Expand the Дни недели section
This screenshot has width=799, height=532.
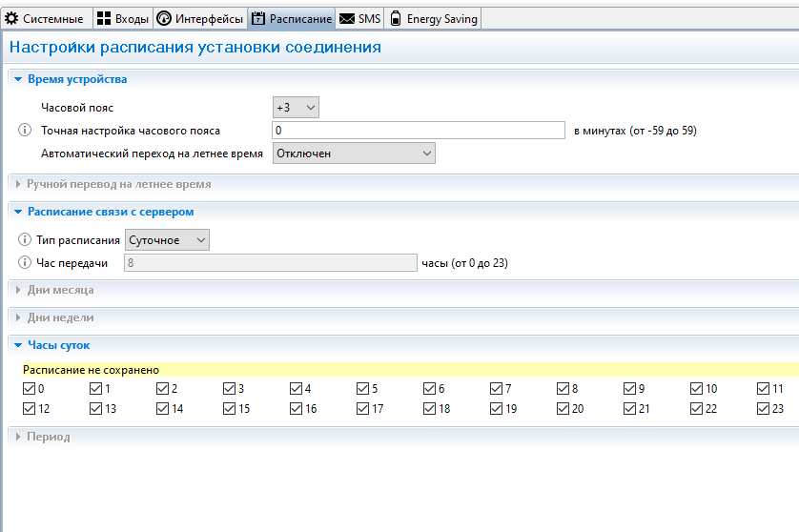pyautogui.click(x=18, y=317)
